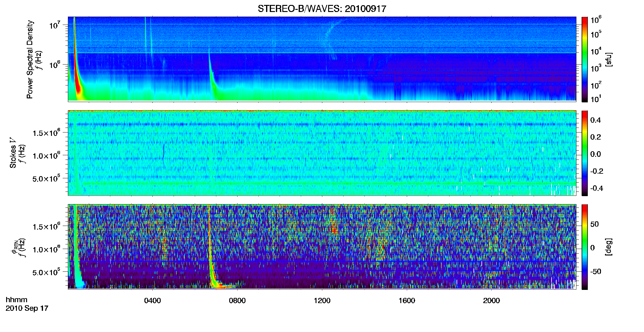Click the 1200 time tick label

coord(322,300)
